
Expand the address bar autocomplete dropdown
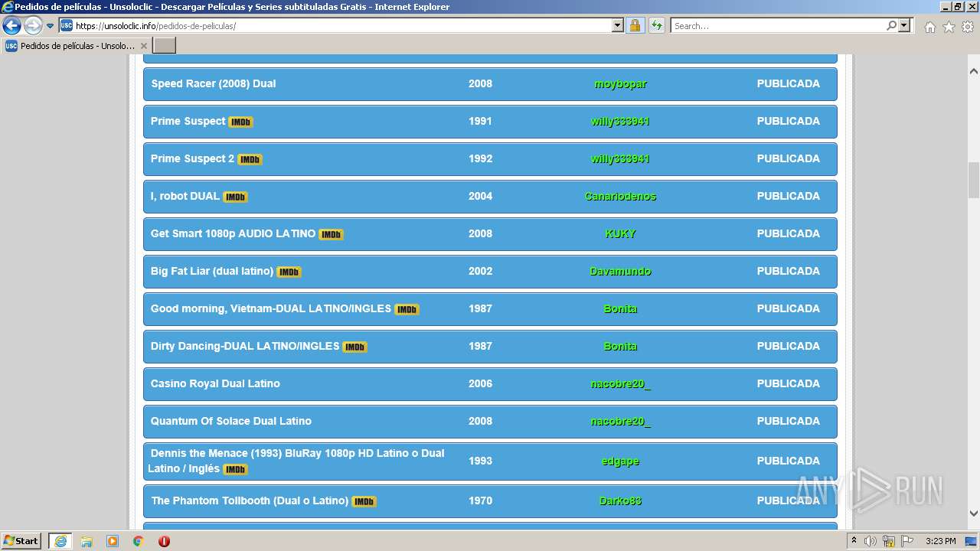coord(618,26)
